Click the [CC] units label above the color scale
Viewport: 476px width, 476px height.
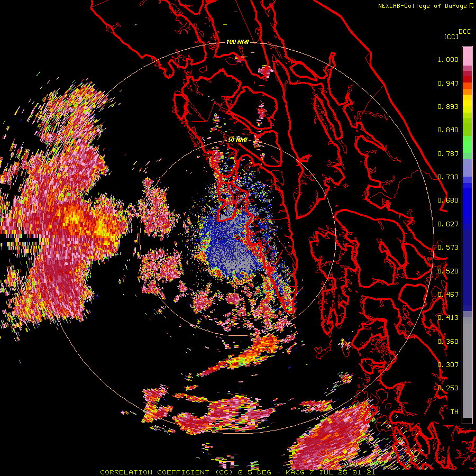(451, 36)
